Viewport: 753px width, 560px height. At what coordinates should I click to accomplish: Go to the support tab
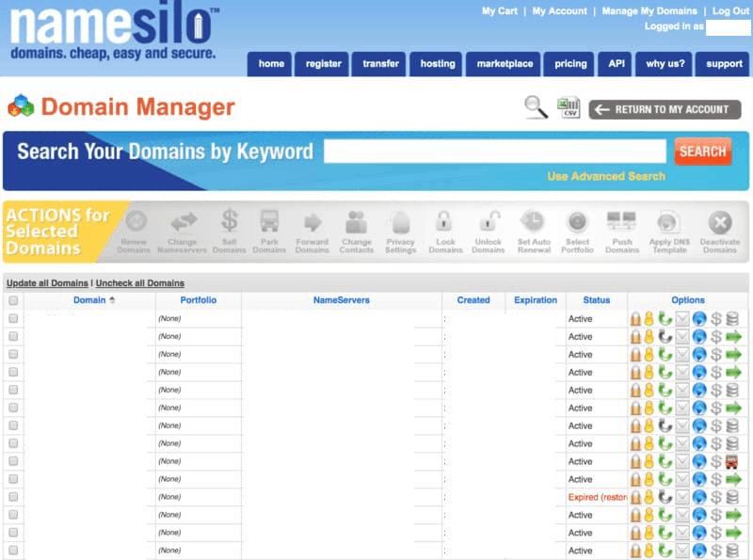723,64
